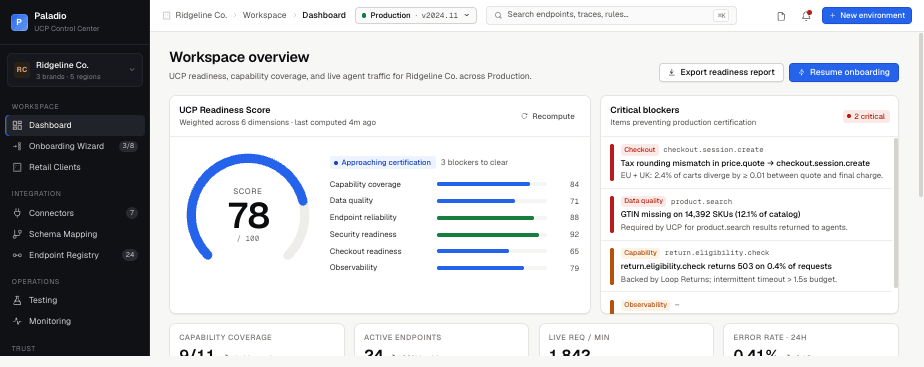This screenshot has width=924, height=367.
Task: Open Dashboard in the sidebar
Action: 75,125
